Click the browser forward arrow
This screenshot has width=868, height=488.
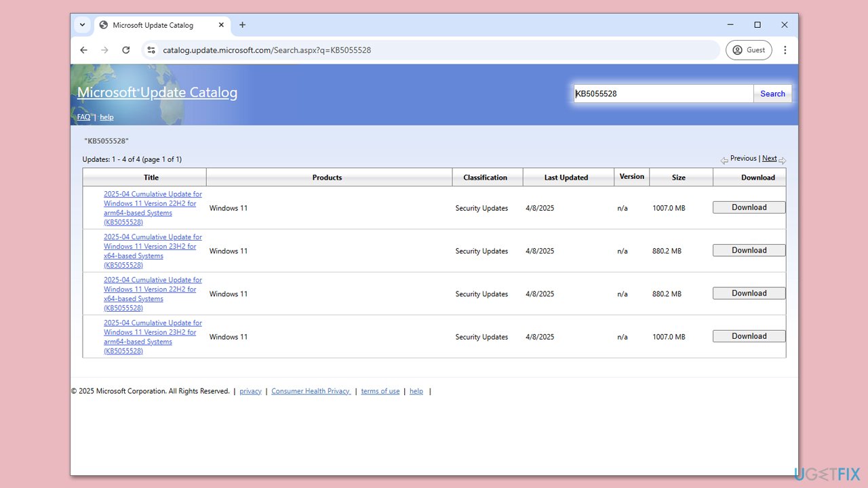point(104,50)
